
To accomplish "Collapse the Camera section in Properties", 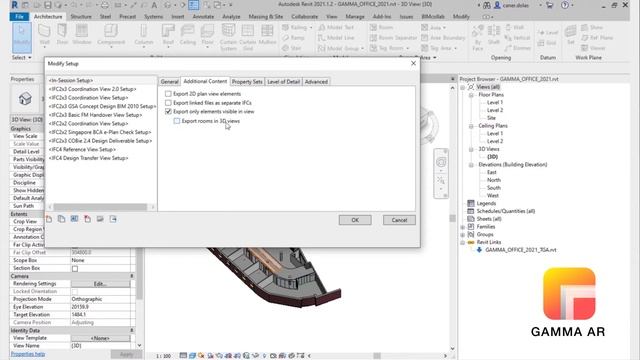I will (132, 276).
